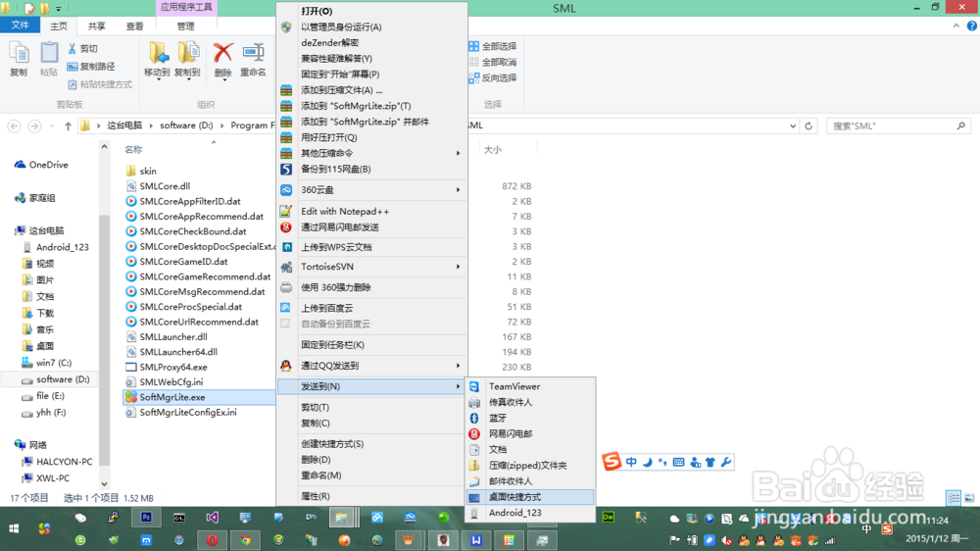980x551 pixels.
Task: Expand the TortoiseSVN submenu
Action: 371,267
